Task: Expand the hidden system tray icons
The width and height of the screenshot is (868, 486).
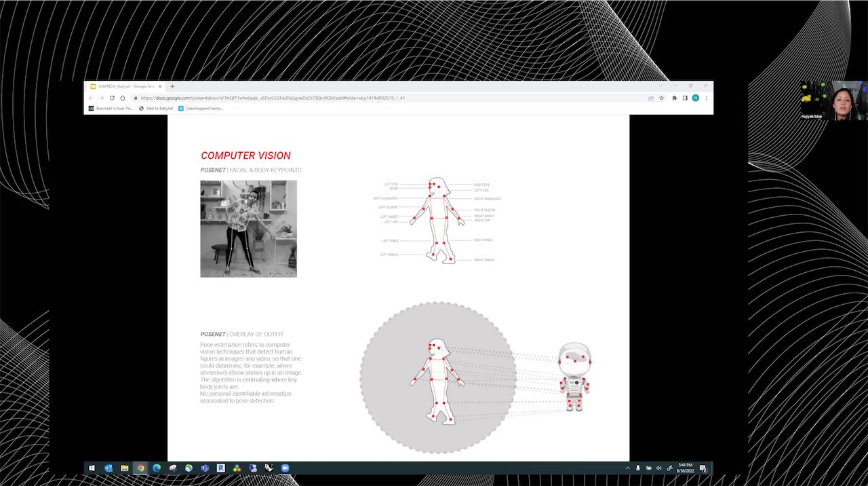Action: (x=627, y=468)
